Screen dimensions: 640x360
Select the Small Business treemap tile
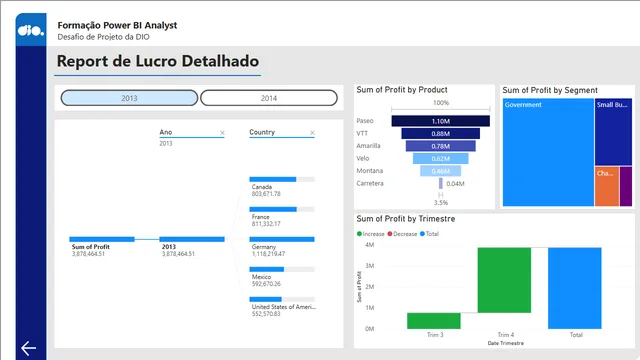pyautogui.click(x=613, y=132)
